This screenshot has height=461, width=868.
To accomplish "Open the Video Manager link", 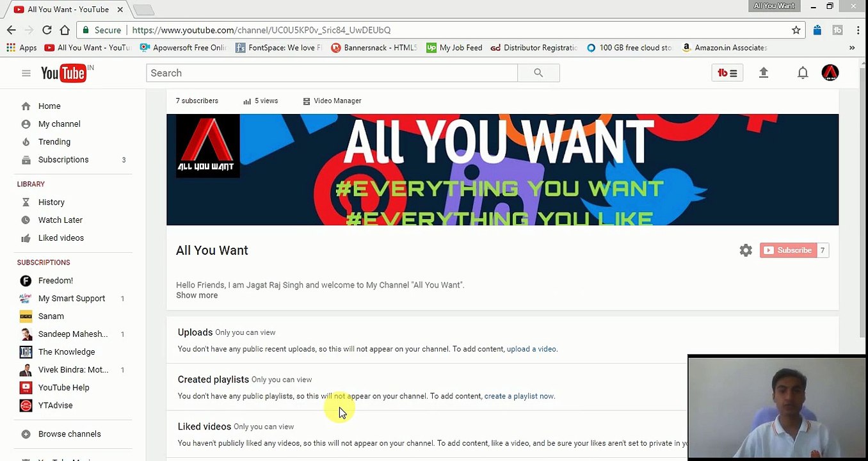I will (332, 101).
